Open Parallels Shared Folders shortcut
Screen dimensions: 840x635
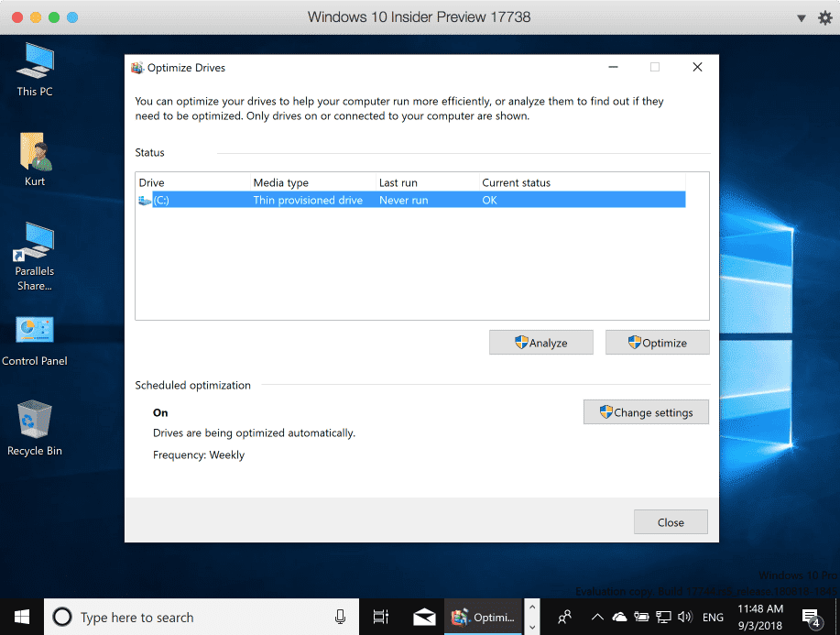tap(34, 246)
